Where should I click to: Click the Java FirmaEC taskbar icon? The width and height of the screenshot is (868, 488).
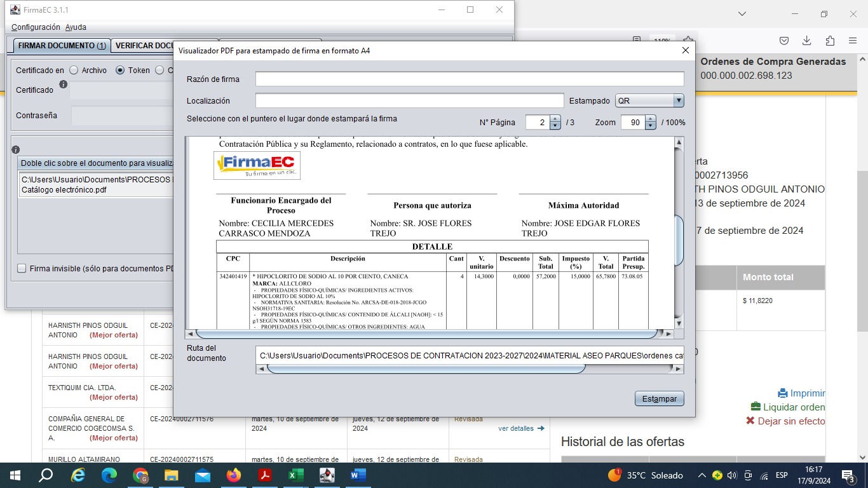(x=327, y=475)
